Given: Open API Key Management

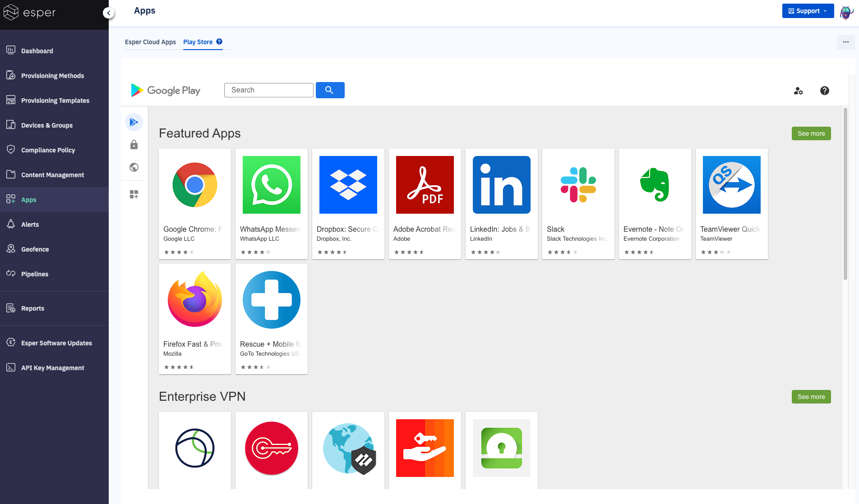Looking at the screenshot, I should [54, 368].
